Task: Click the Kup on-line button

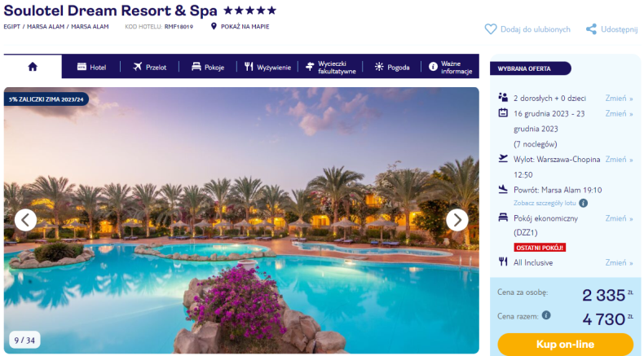Action: (565, 344)
